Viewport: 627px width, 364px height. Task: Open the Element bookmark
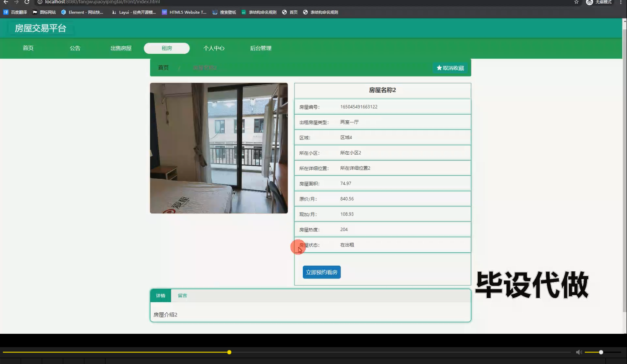pos(82,12)
